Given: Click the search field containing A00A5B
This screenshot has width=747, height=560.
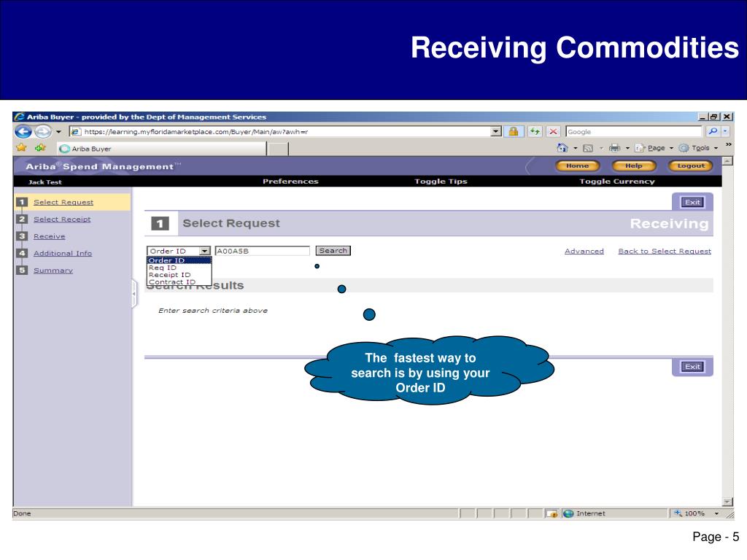Looking at the screenshot, I should click(x=262, y=251).
